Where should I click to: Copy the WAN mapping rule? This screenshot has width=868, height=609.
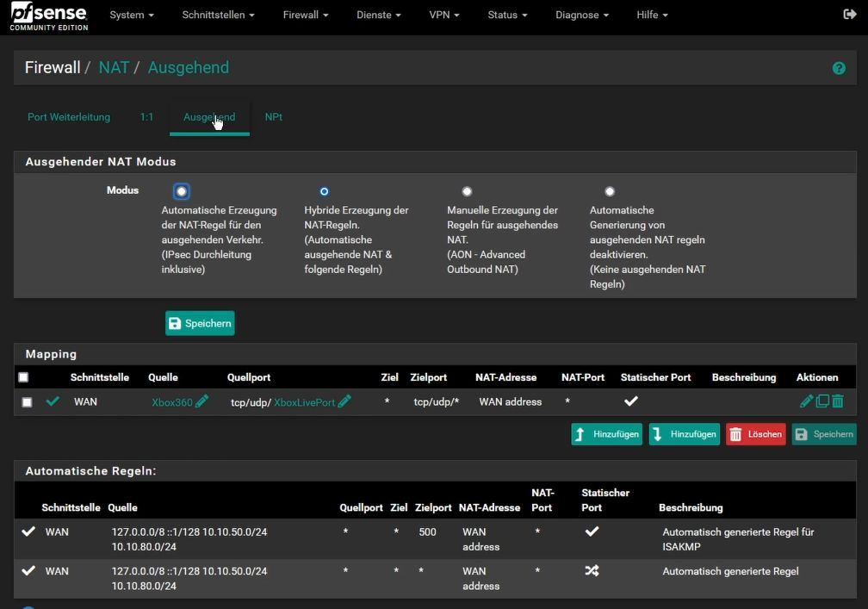tap(822, 401)
